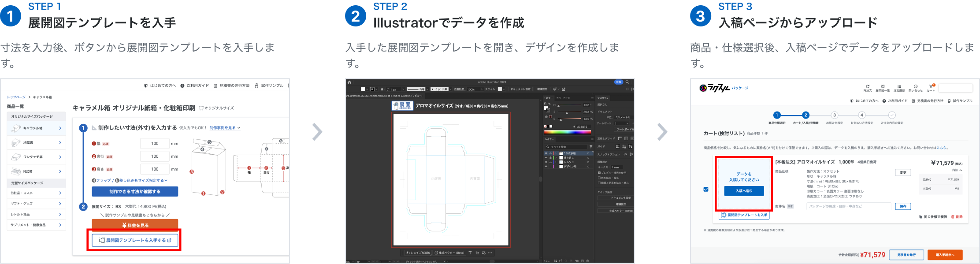Click 環境設定 button in Illustrator control bar
The width and height of the screenshot is (980, 264).
pyautogui.click(x=542, y=89)
